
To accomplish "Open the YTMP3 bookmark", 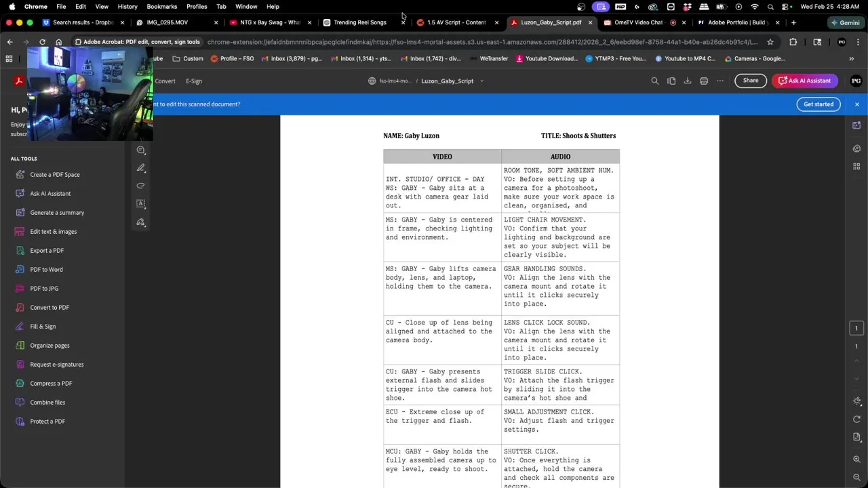I will (616, 58).
